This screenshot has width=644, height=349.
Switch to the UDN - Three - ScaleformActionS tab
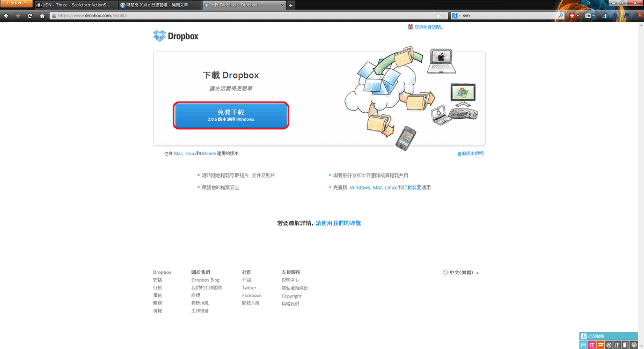tap(76, 5)
